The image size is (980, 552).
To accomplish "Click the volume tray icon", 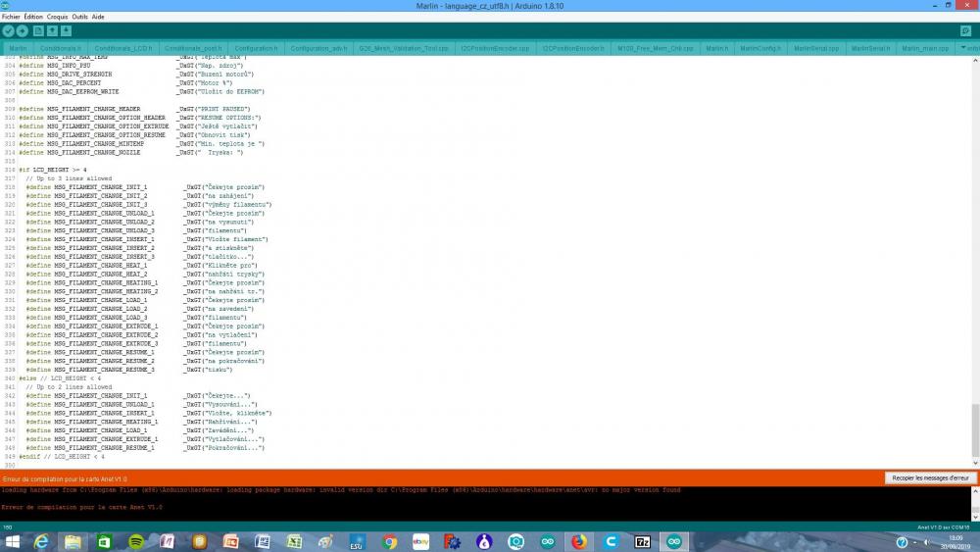I will tap(927, 542).
